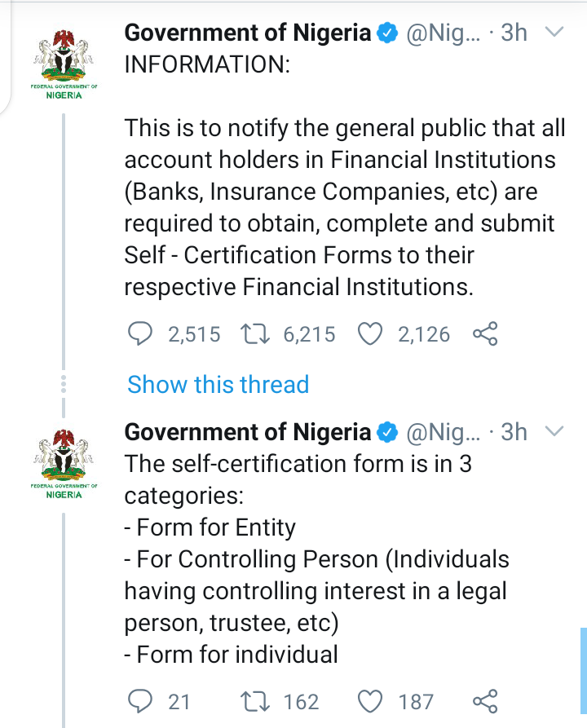Share the INFORMATION tweet
The width and height of the screenshot is (587, 728).
coord(485,333)
